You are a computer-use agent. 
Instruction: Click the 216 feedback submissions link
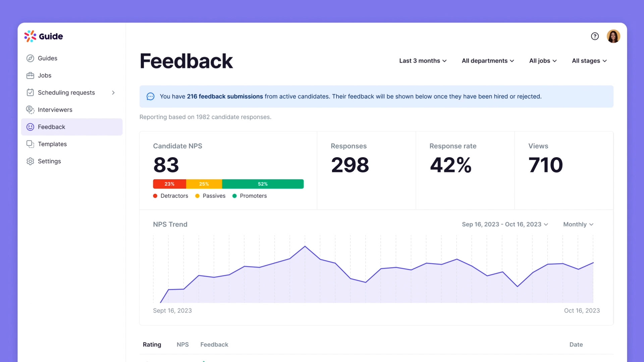coord(225,97)
